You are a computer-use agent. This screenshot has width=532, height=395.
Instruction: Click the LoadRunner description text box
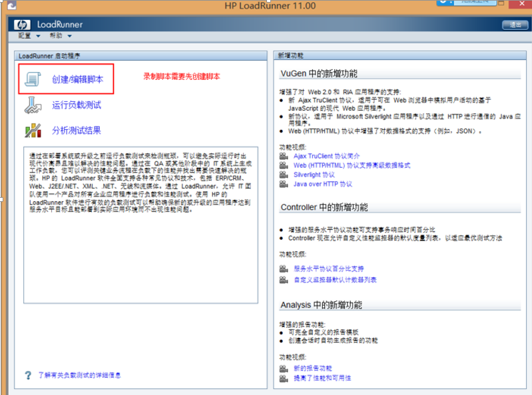[x=140, y=225]
